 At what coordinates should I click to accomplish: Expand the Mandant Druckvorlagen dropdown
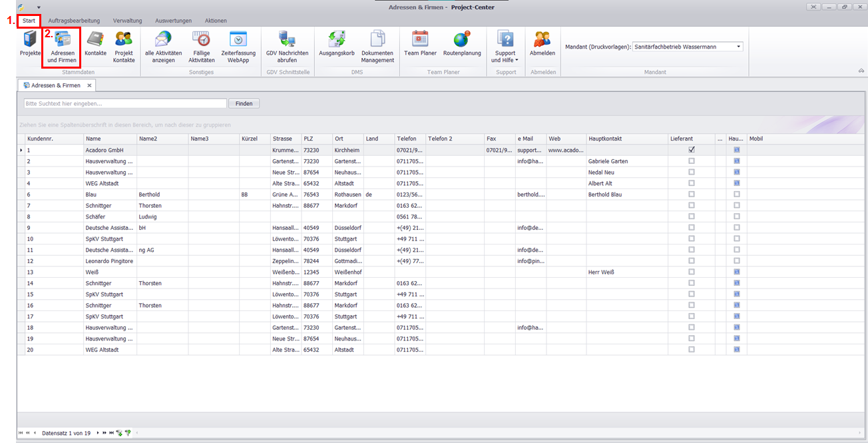pos(739,47)
